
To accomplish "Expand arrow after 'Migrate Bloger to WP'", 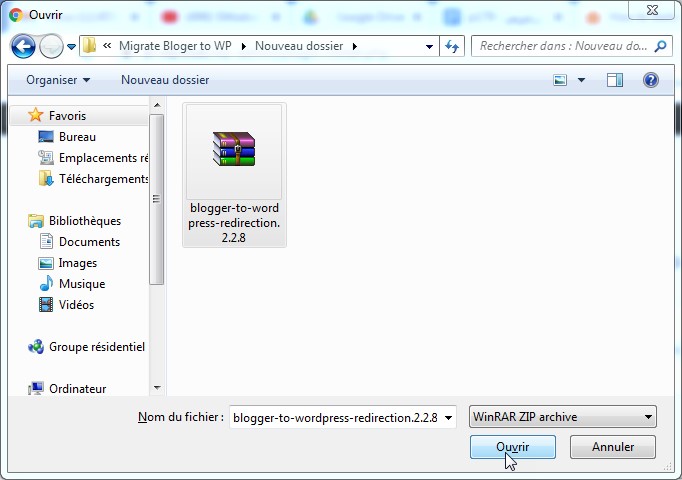I will tap(244, 46).
